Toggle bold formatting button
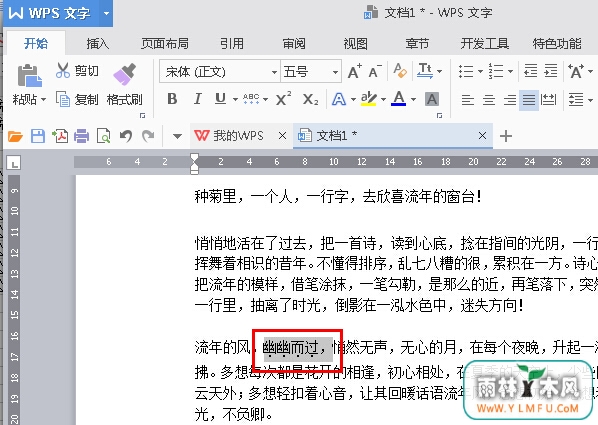The height and width of the screenshot is (425, 598). click(x=172, y=99)
